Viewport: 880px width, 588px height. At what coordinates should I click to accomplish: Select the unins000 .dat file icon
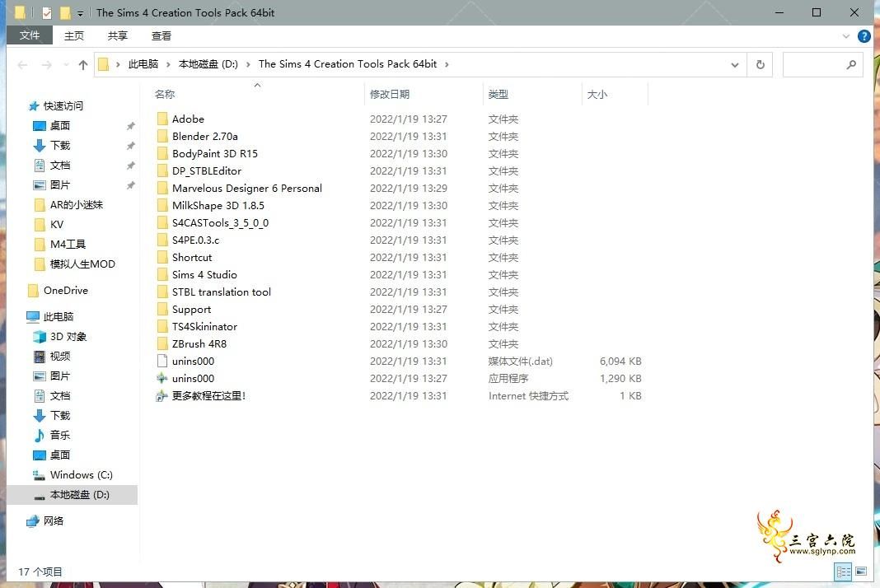[162, 361]
